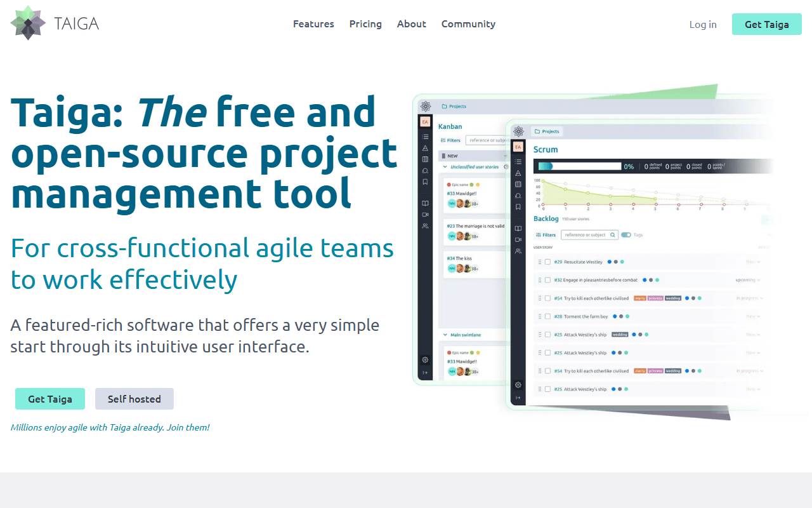Click the reference or subject field in Kanban
Screen dimensions: 812x508
[487, 140]
